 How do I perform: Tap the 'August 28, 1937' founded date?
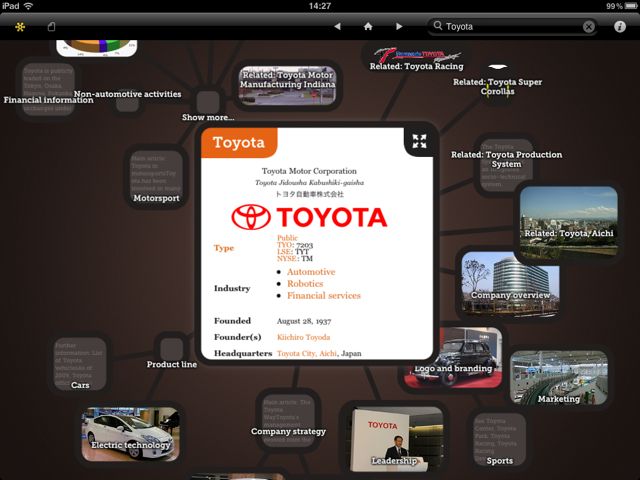pyautogui.click(x=304, y=321)
